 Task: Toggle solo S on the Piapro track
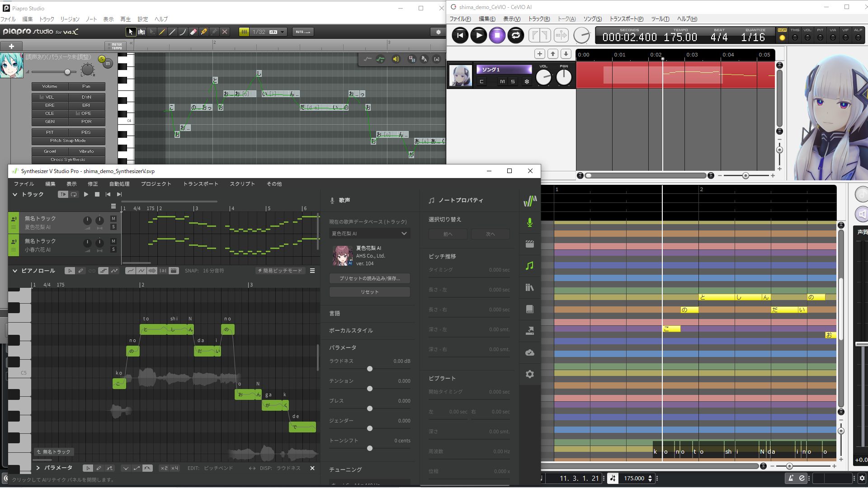tap(102, 59)
